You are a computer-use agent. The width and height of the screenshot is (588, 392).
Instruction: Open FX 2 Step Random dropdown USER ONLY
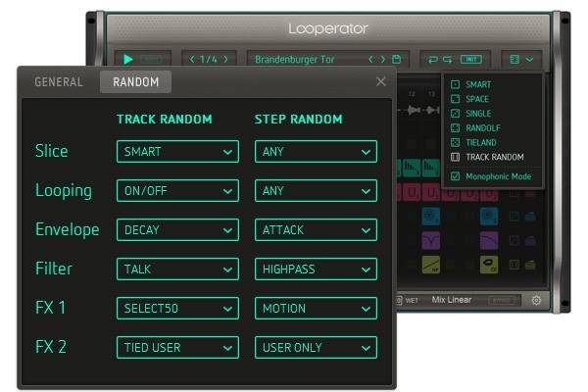(x=316, y=347)
